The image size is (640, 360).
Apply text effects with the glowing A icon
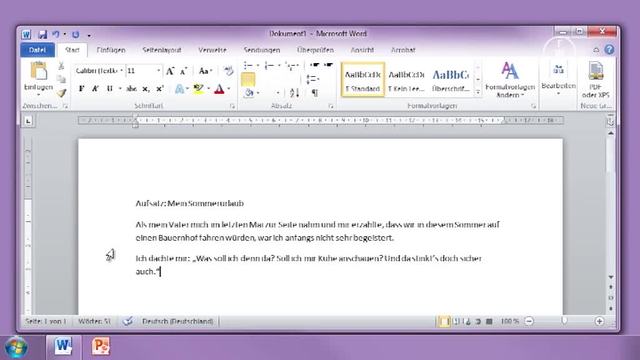pyautogui.click(x=179, y=89)
